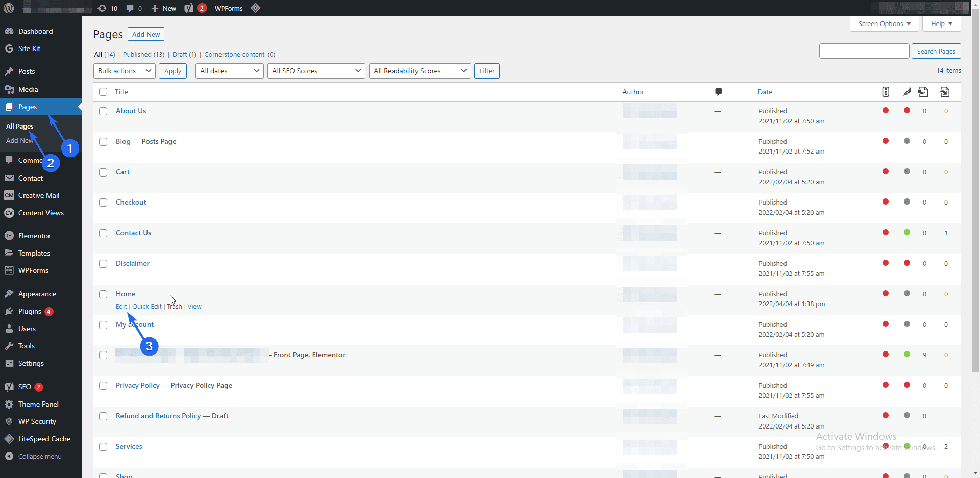
Task: Click the Site Kit Google icon
Action: click(9, 48)
